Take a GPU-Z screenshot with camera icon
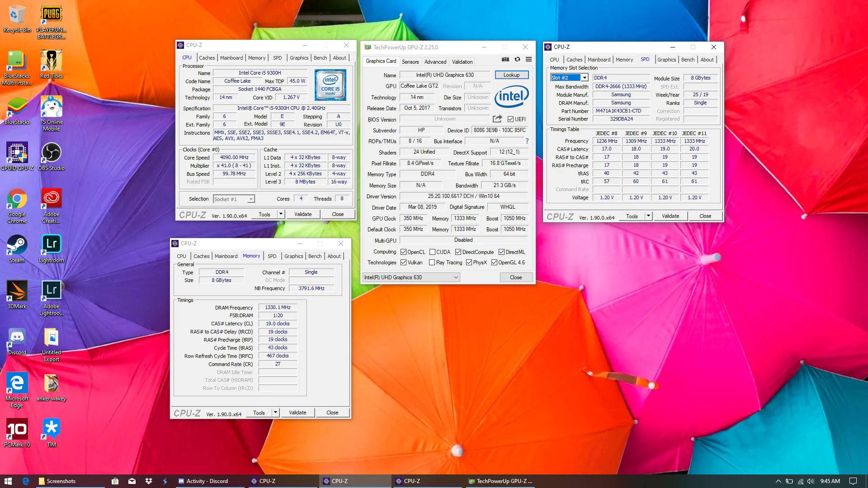 point(505,59)
